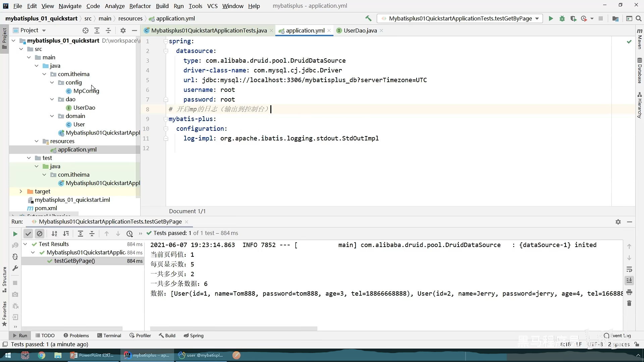Open the Problems tool window
This screenshot has width=644, height=362.
click(x=76, y=336)
